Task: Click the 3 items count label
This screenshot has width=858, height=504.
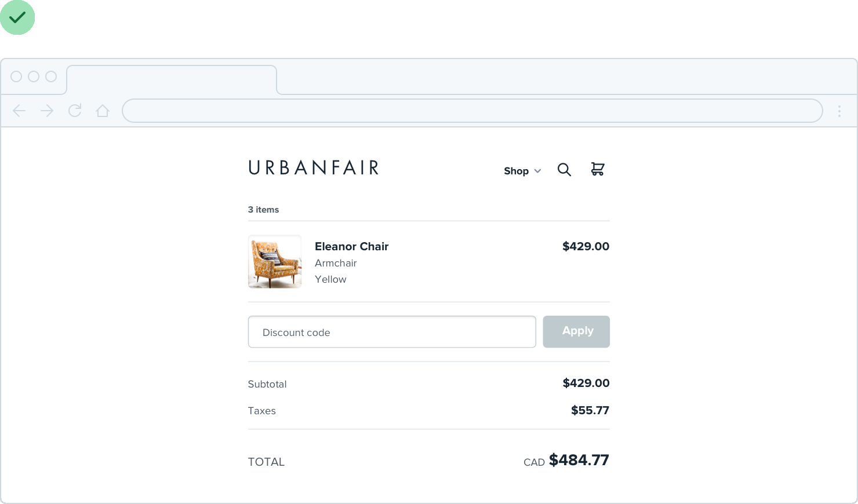Action: (263, 210)
